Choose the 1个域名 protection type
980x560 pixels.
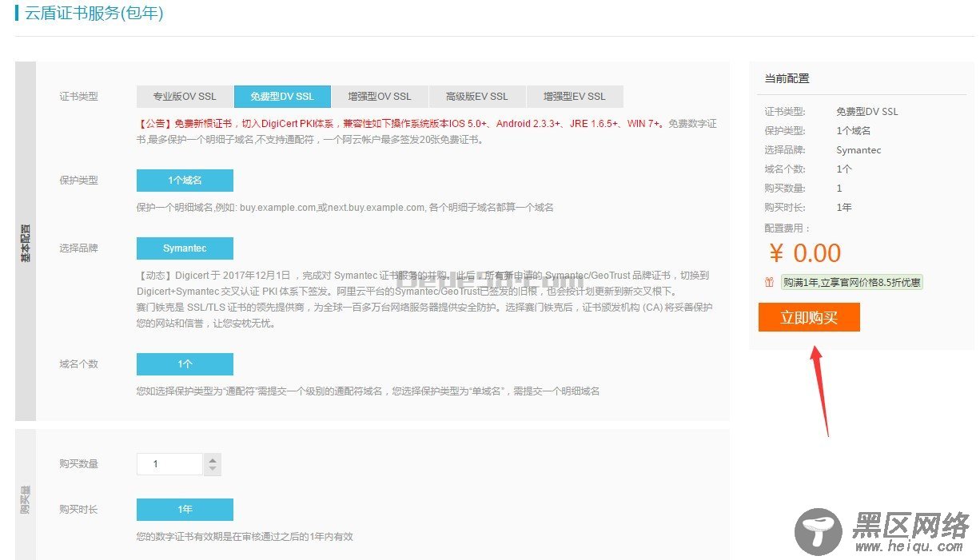click(x=185, y=181)
